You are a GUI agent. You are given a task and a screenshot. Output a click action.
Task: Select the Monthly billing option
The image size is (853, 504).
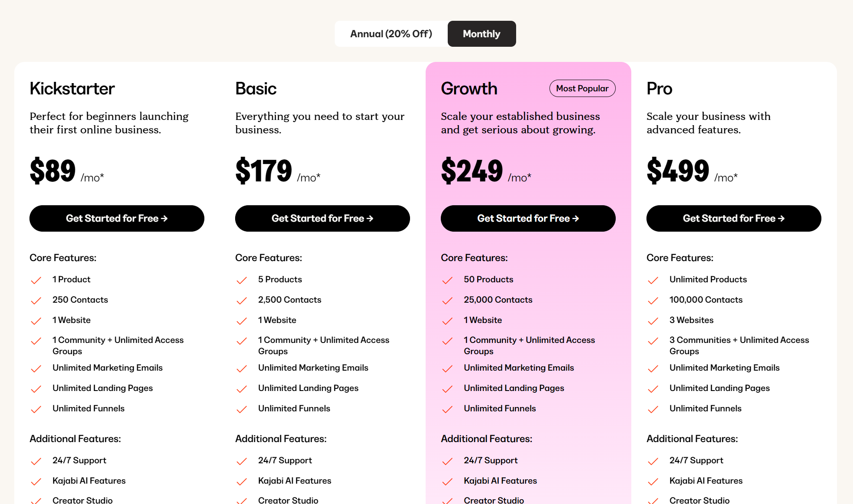click(481, 34)
